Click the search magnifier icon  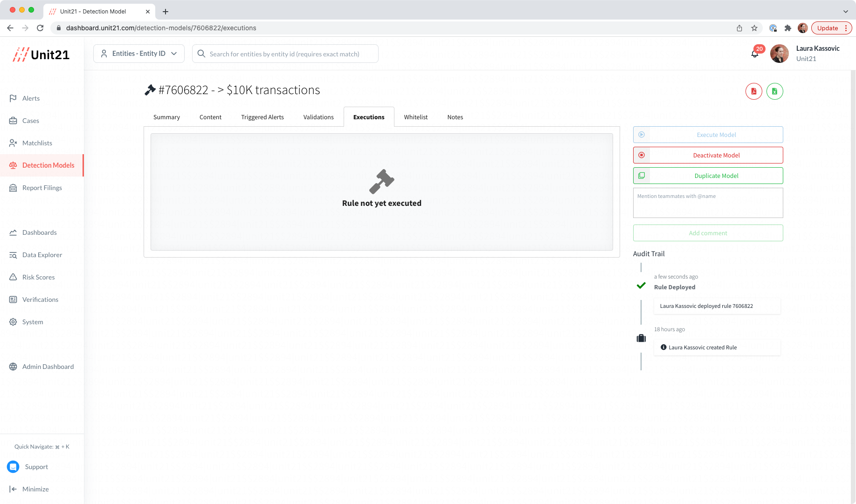[201, 54]
